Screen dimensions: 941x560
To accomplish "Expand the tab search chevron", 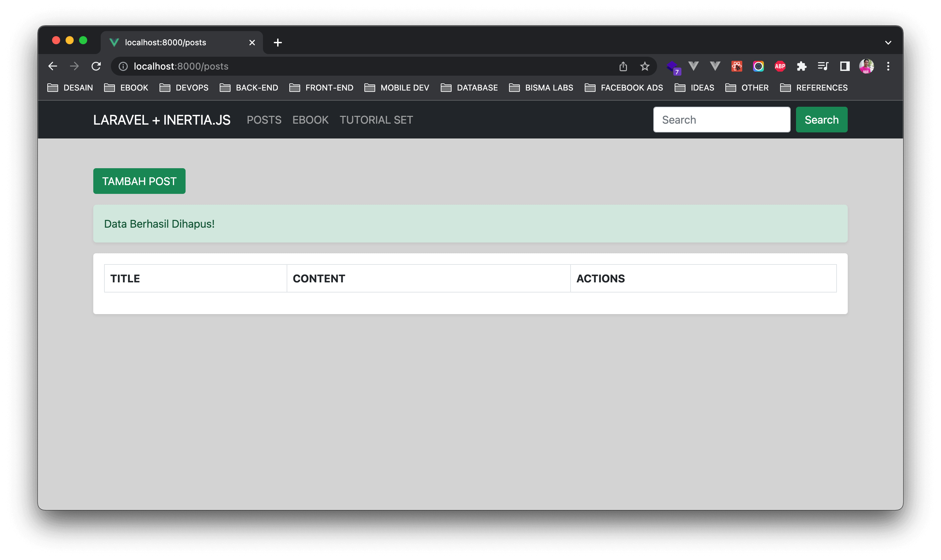I will pyautogui.click(x=888, y=42).
